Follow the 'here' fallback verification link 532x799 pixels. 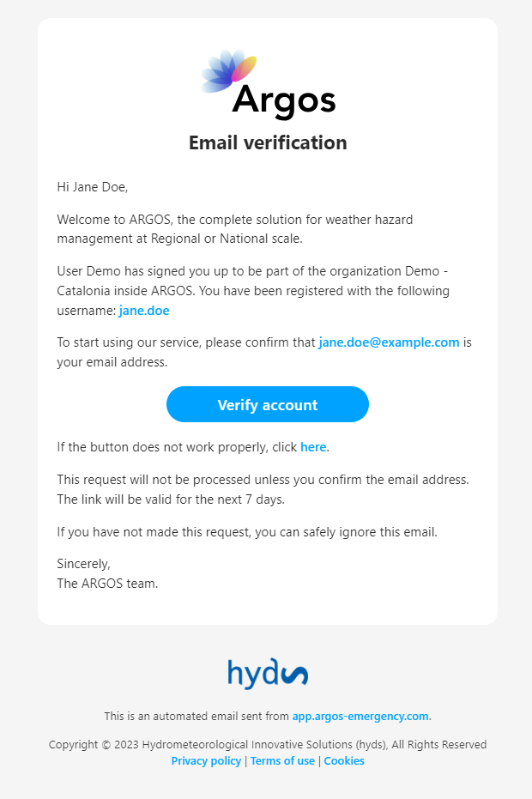(x=313, y=447)
